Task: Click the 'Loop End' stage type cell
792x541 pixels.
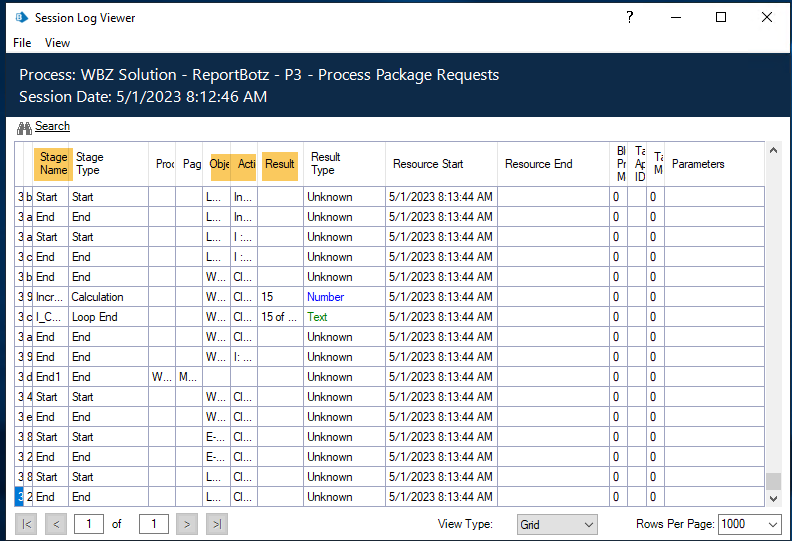Action: (x=108, y=317)
